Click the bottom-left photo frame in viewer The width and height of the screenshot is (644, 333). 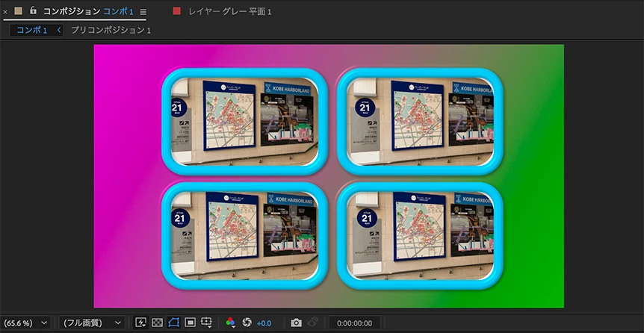tap(245, 236)
